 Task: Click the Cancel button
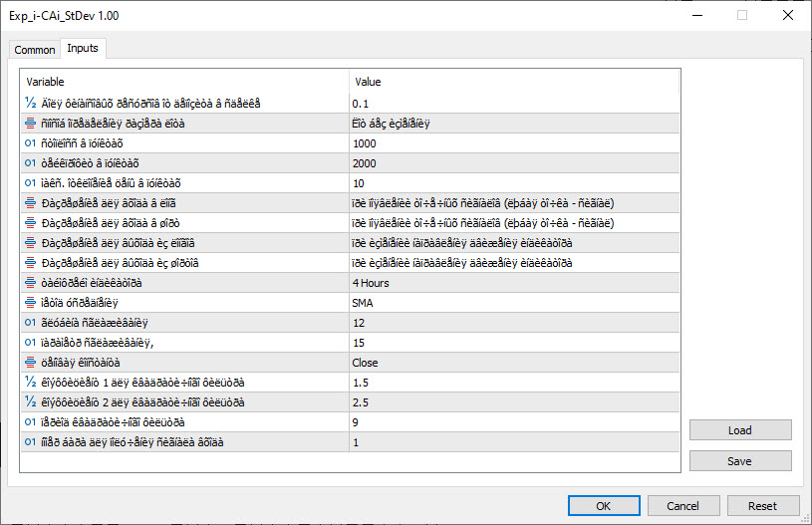pos(683,506)
